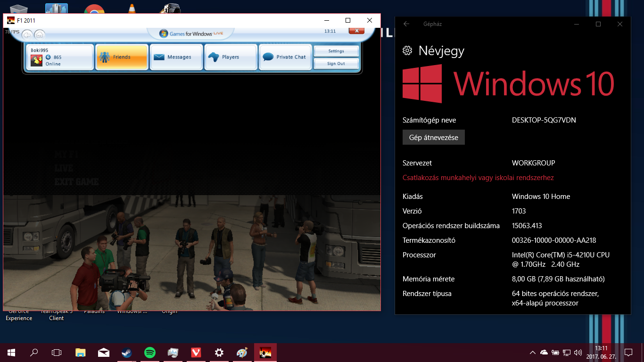The height and width of the screenshot is (362, 644).
Task: Open the Csatlakozás munkahelyi vagy iskolai rendszerhez link
Action: tap(478, 178)
